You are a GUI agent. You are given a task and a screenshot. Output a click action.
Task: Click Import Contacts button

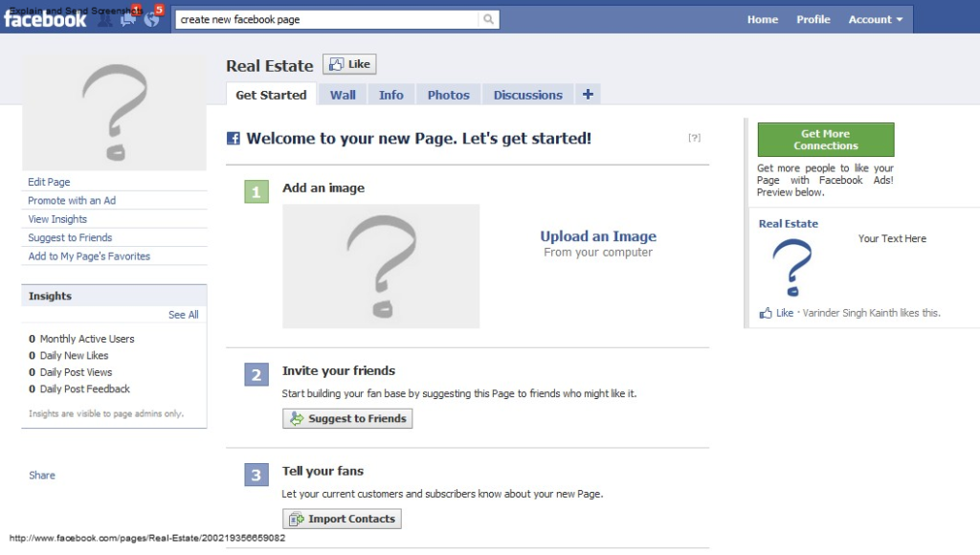click(x=342, y=519)
